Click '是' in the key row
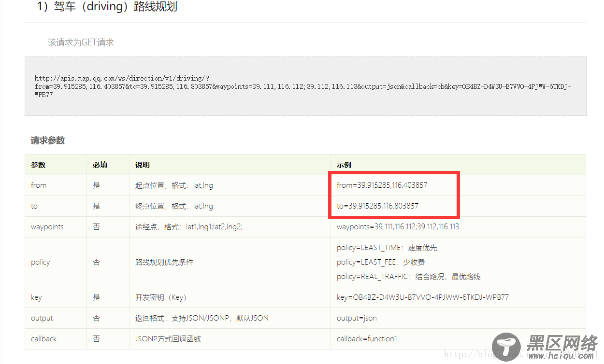Image resolution: width=604 pixels, height=364 pixels. tap(97, 297)
